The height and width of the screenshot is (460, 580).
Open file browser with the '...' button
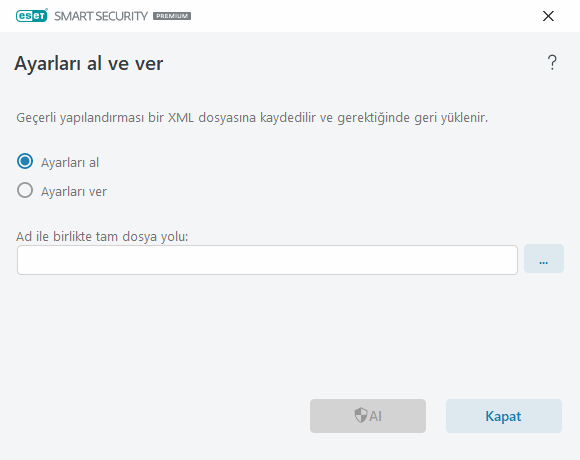tap(544, 258)
